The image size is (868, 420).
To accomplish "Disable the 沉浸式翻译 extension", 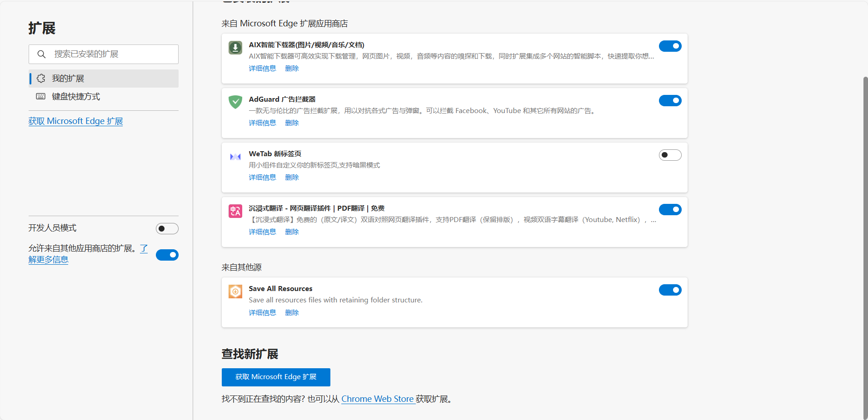I will click(670, 209).
